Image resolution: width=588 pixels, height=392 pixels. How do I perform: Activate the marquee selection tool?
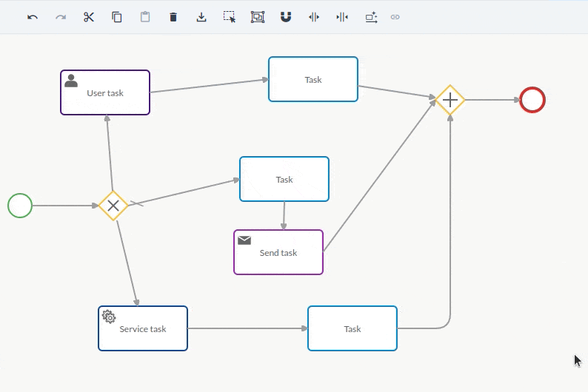click(x=230, y=17)
